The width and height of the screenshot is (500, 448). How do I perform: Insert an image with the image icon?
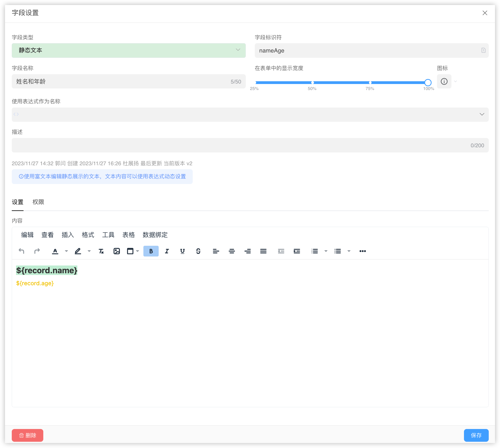[x=117, y=251]
